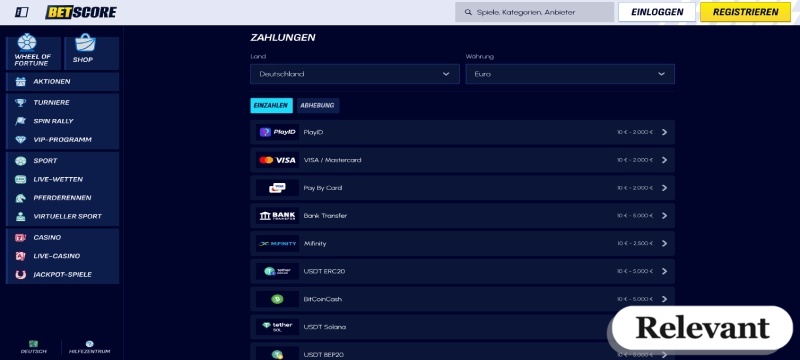Open the BetScore home logo

pos(81,12)
